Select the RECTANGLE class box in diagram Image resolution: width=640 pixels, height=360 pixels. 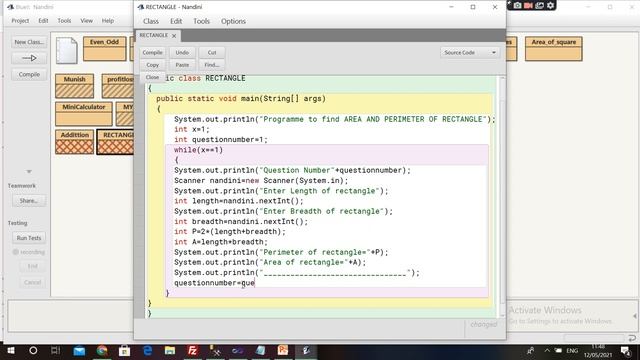116,142
